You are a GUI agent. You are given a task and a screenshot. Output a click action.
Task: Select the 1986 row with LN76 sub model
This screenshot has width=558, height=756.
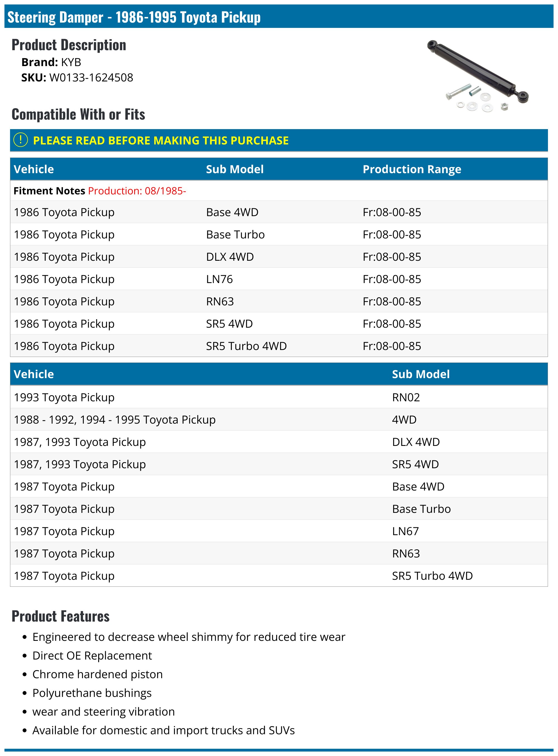[279, 279]
